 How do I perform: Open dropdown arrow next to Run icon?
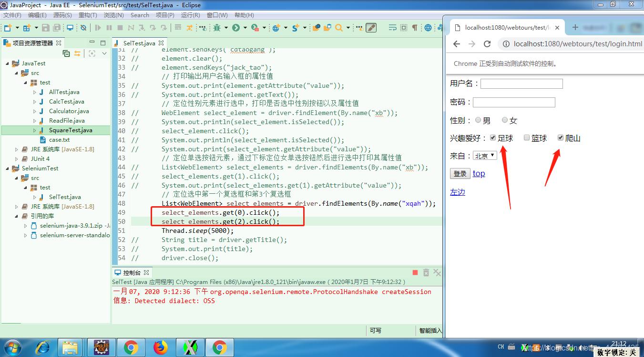pyautogui.click(x=245, y=28)
